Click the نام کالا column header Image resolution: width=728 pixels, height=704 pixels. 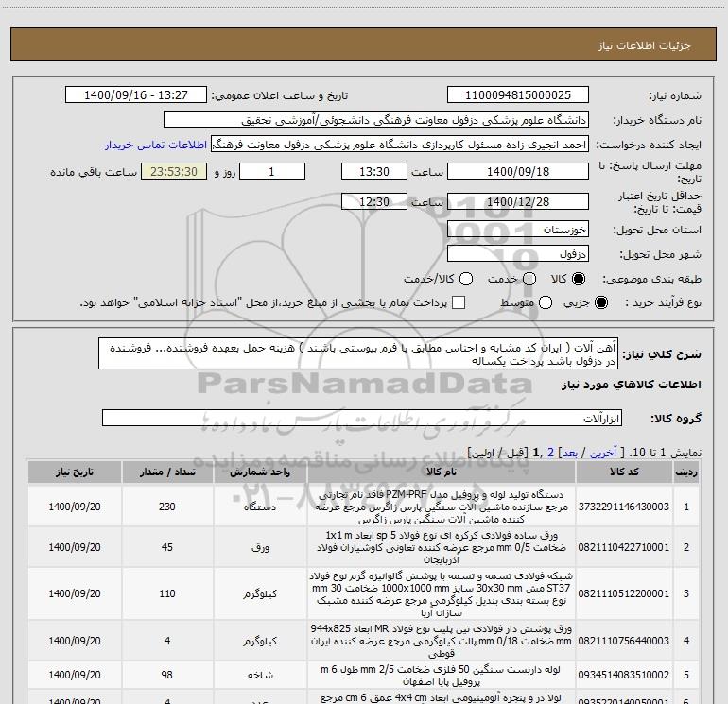442,472
